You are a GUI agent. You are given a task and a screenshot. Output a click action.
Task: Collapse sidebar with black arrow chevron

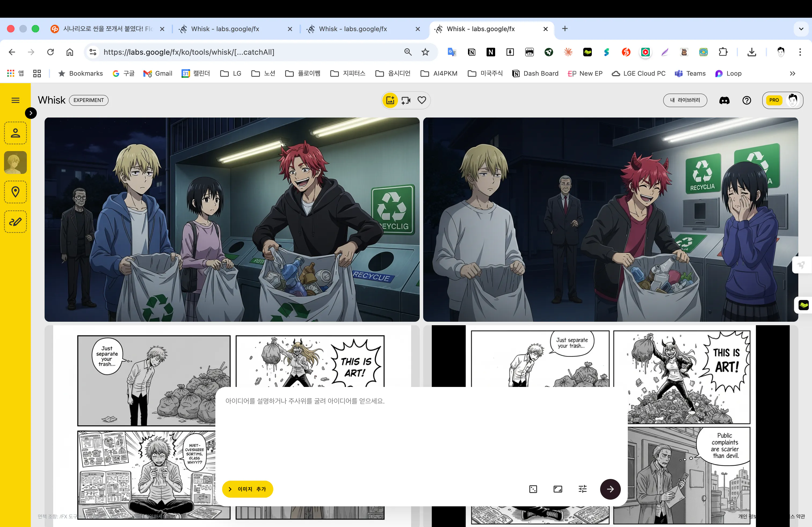click(31, 113)
